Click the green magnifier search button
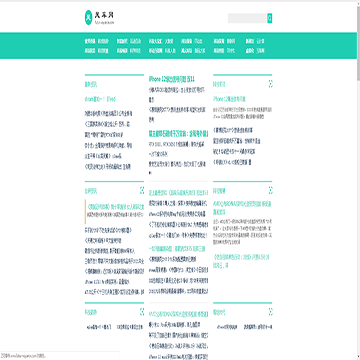Image resolution: width=360 pixels, height=360 pixels. pyautogui.click(x=270, y=18)
